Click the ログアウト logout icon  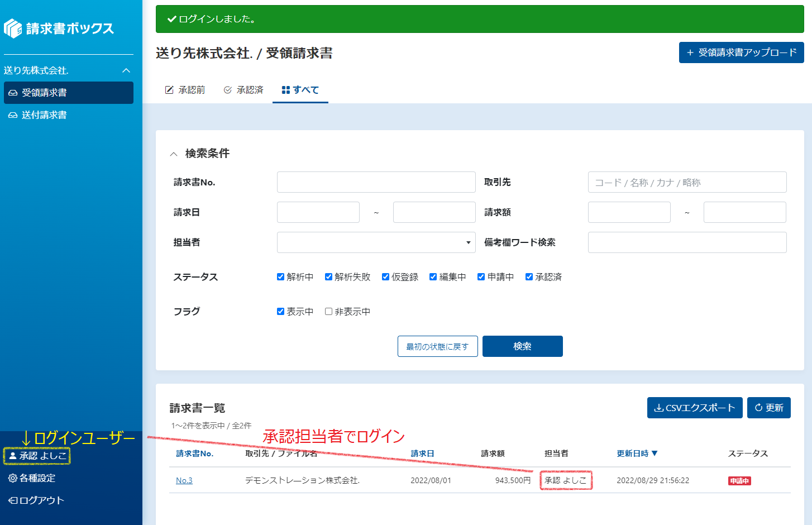13,500
